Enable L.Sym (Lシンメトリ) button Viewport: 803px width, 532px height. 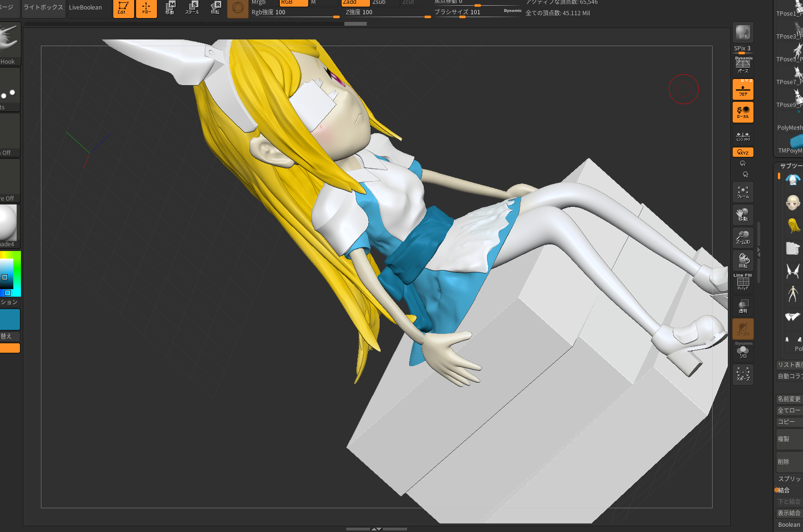tap(743, 136)
